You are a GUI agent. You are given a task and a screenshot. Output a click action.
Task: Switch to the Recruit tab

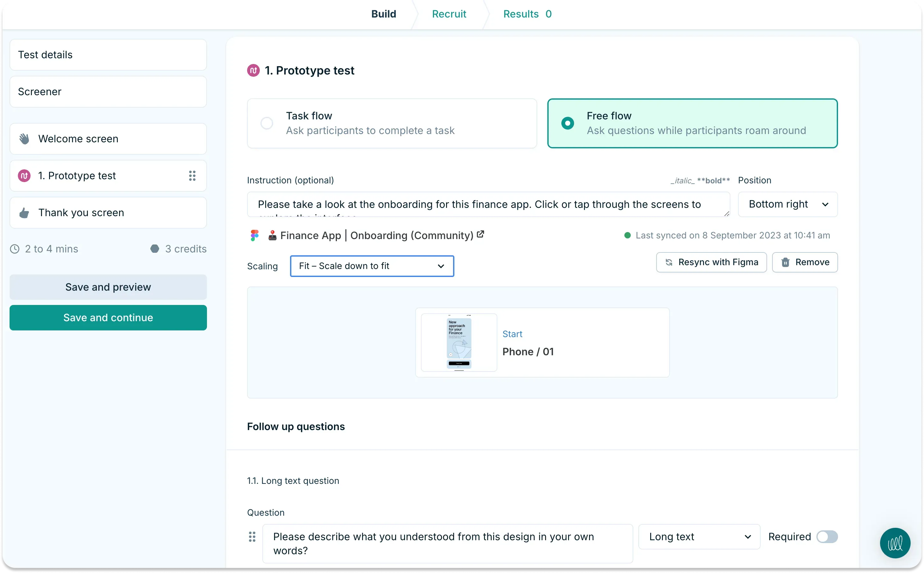449,14
